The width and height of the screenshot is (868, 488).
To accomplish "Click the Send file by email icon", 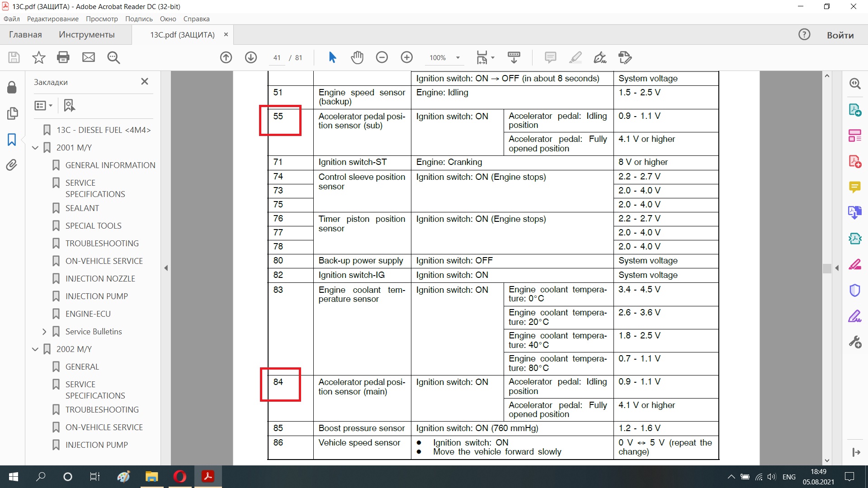I will [89, 57].
